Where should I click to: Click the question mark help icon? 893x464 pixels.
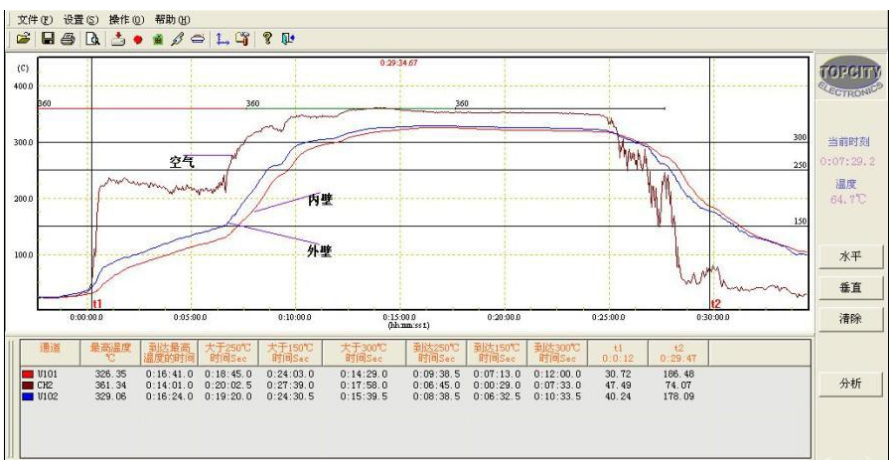click(x=268, y=38)
